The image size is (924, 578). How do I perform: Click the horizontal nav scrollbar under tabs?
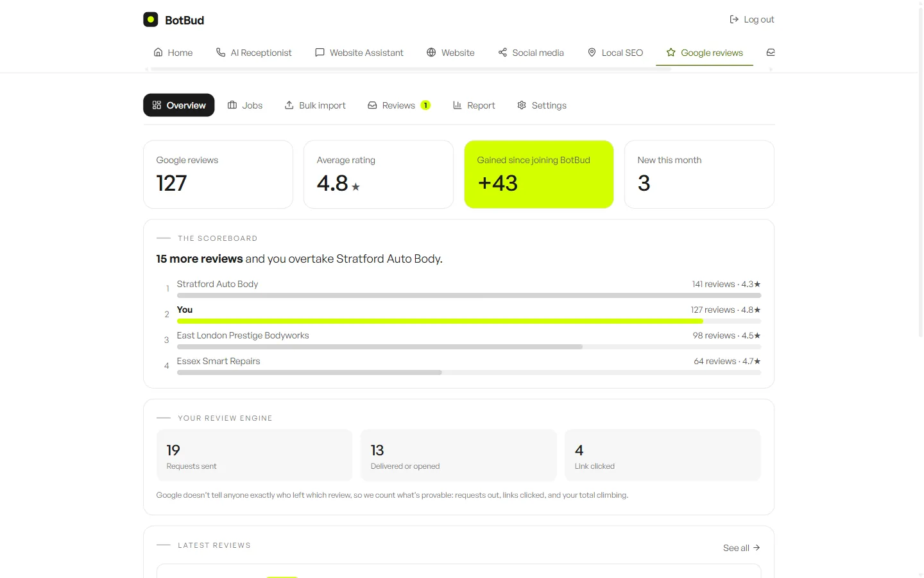pos(410,69)
